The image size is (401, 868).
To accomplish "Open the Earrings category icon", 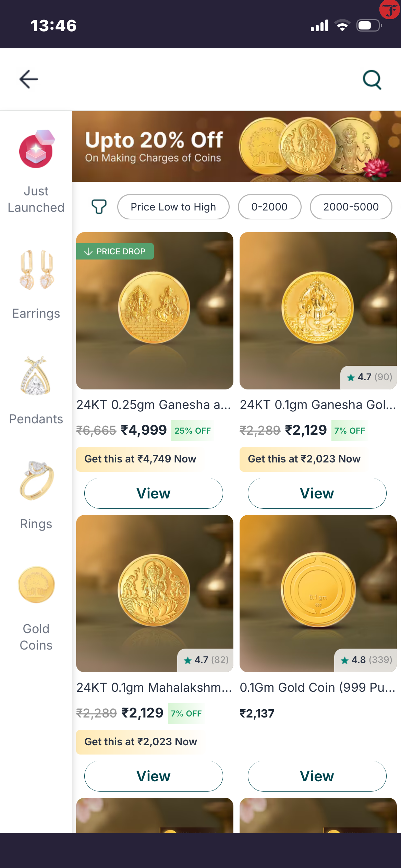I will pos(36,270).
